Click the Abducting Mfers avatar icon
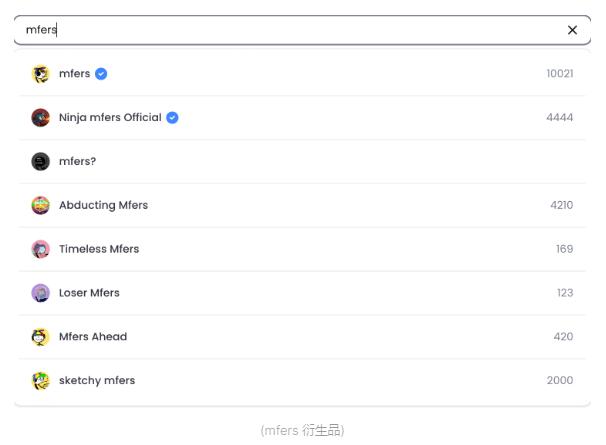The height and width of the screenshot is (445, 606). (40, 205)
